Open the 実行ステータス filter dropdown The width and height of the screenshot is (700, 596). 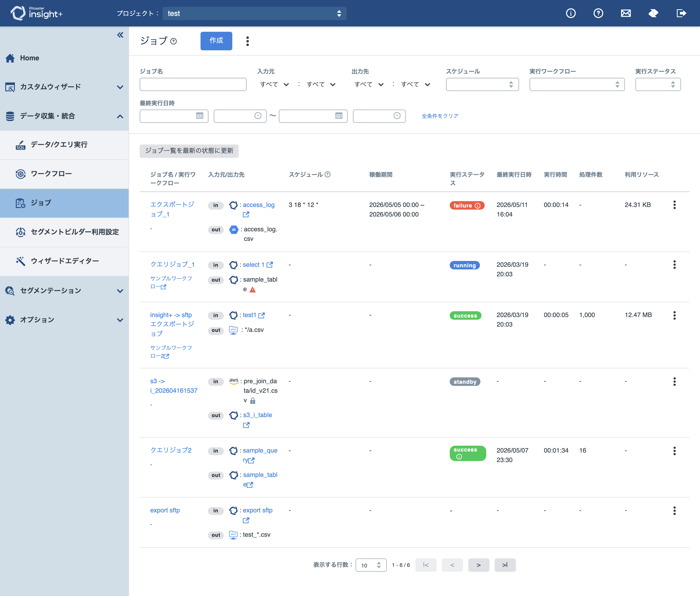[658, 84]
